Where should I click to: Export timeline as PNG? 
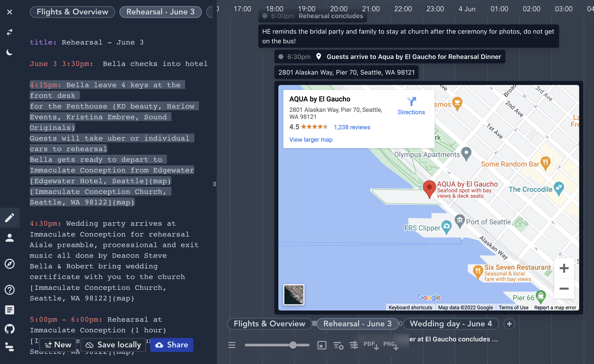(x=391, y=345)
